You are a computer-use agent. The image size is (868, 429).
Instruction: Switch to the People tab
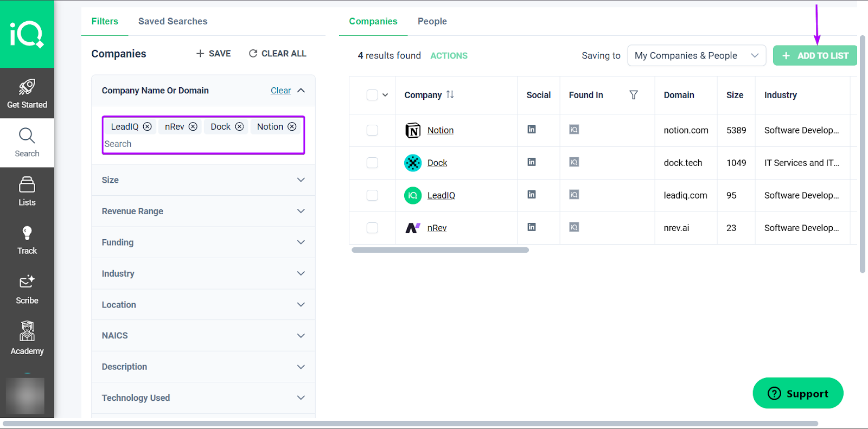coord(432,21)
